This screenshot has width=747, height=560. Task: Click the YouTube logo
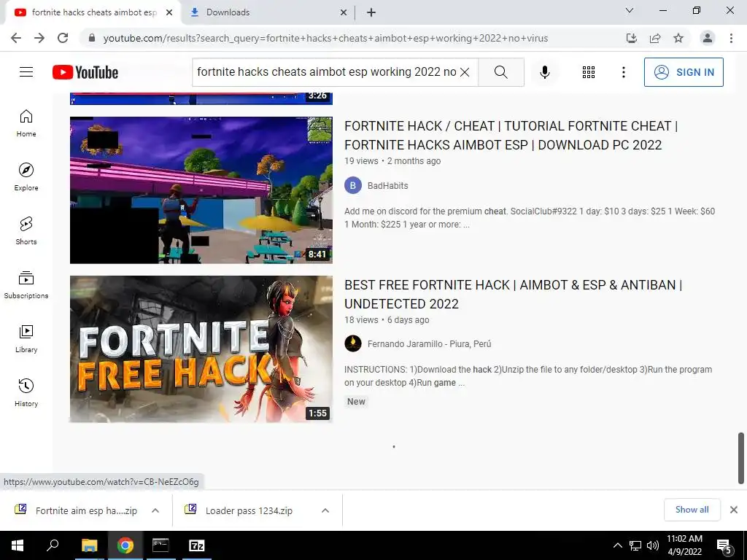tap(85, 72)
